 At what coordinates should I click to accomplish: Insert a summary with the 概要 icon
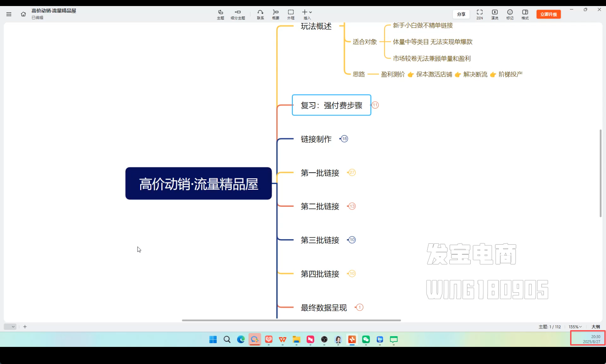(x=276, y=14)
